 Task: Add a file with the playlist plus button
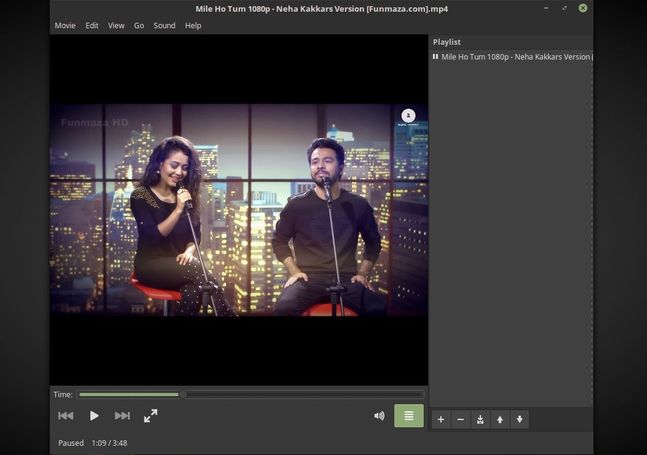[x=441, y=420]
